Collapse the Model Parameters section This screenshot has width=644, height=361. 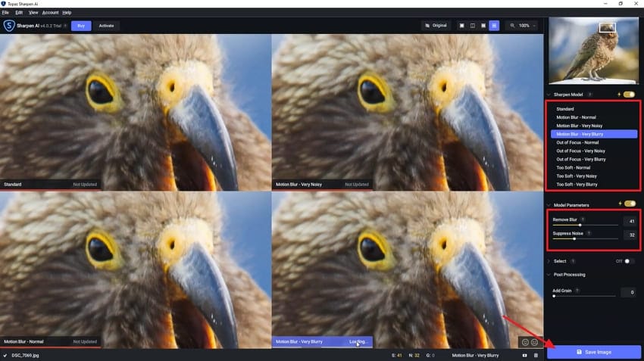click(x=549, y=204)
